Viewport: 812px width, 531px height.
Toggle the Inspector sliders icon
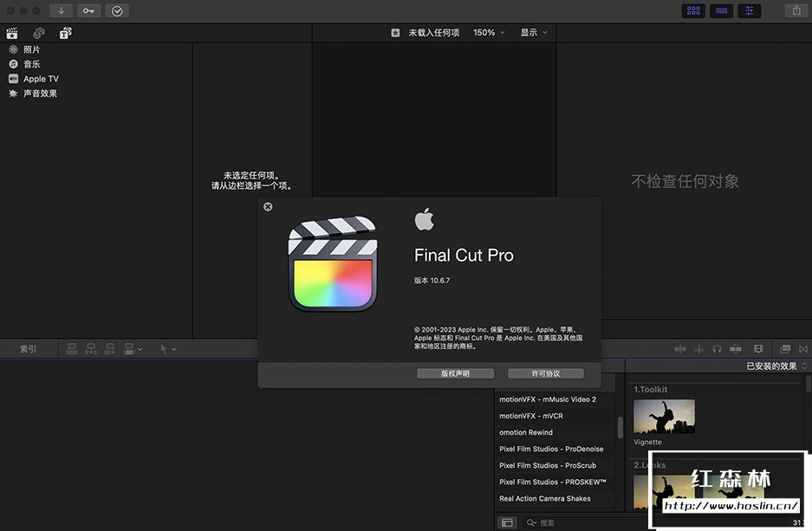coord(750,11)
